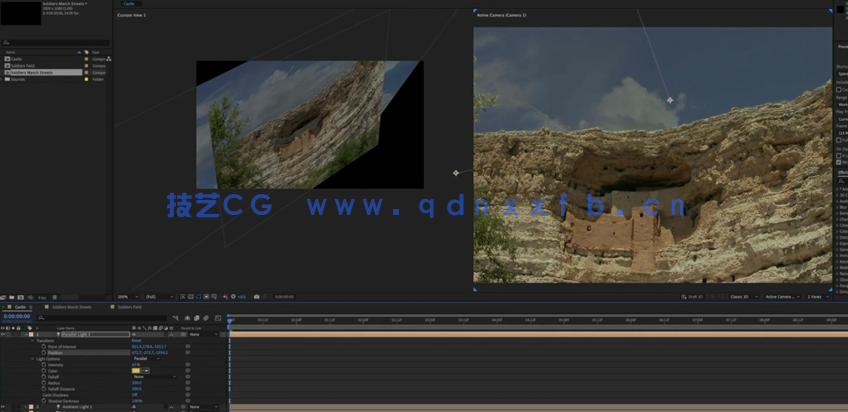The image size is (848, 412).
Task: Toggle stopwatch for Intensity property
Action: pos(43,364)
